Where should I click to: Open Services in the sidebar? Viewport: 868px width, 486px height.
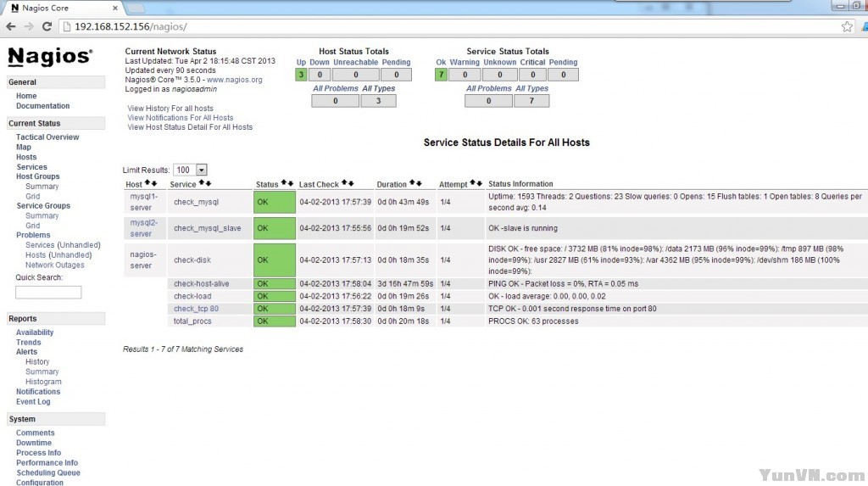(x=31, y=167)
